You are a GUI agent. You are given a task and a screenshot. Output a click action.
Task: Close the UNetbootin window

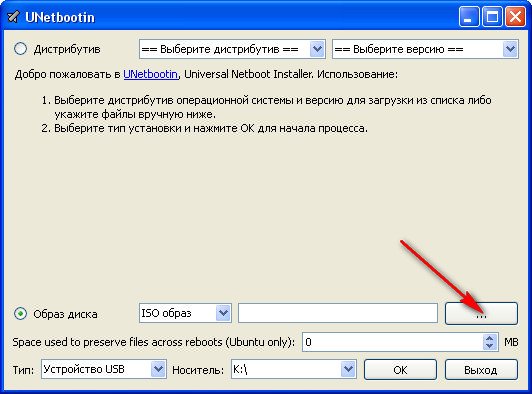point(515,17)
